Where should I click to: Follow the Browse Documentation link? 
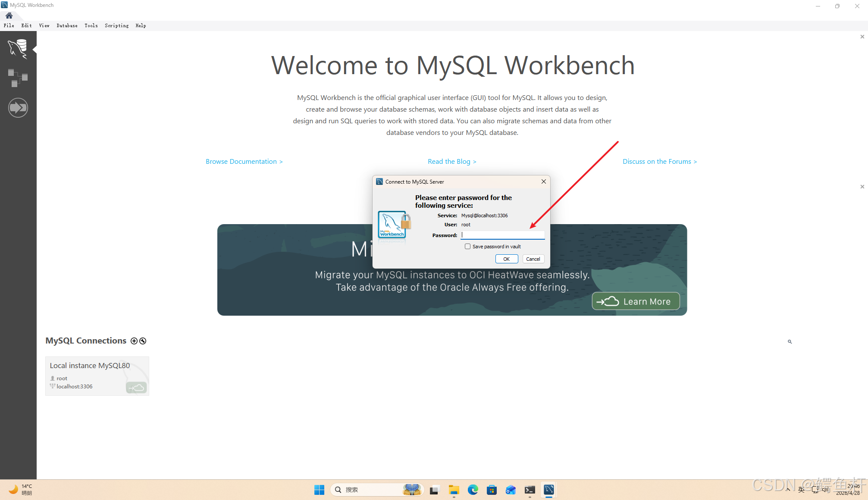click(244, 162)
